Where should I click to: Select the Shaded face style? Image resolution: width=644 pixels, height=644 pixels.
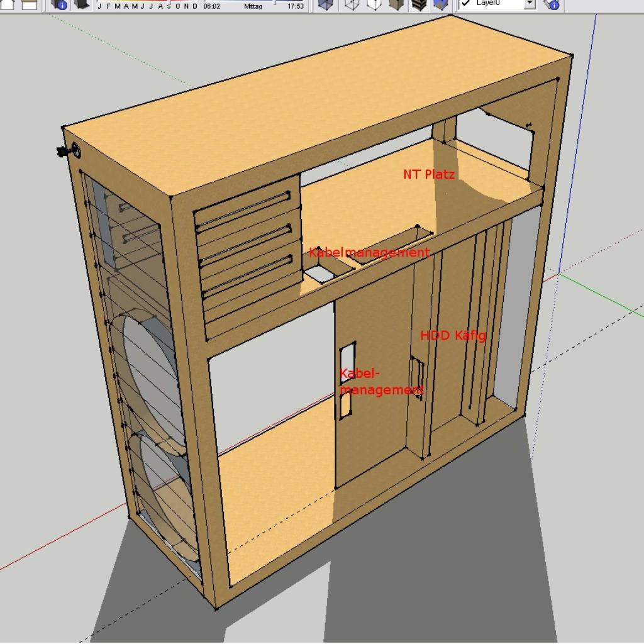pyautogui.click(x=396, y=4)
